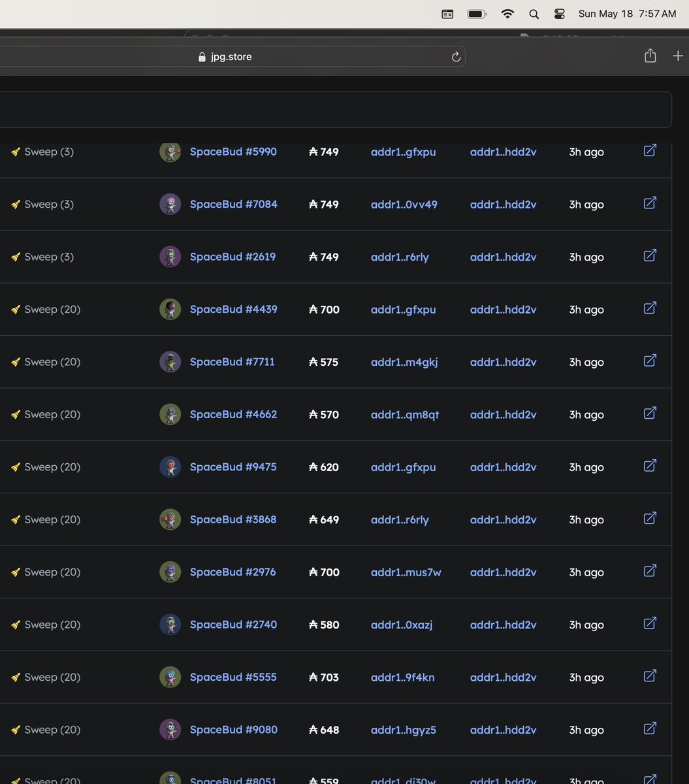Viewport: 689px width, 784px height.
Task: Click the Sweep (20) label for SpaceBud #4439
Action: click(x=52, y=309)
